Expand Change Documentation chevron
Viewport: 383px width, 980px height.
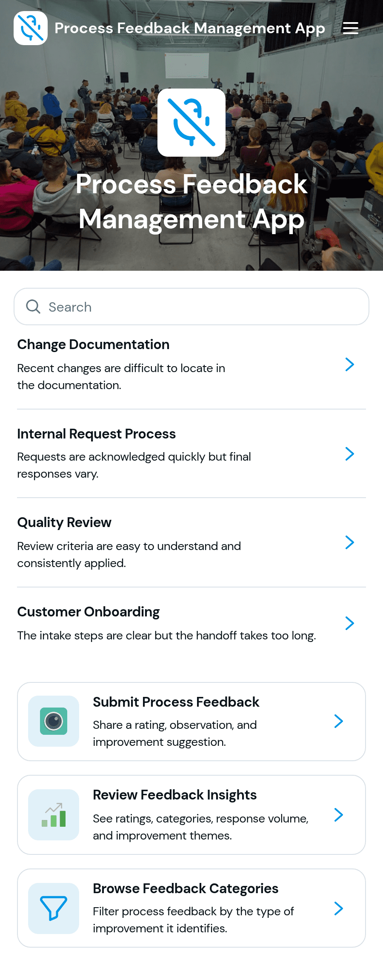350,364
